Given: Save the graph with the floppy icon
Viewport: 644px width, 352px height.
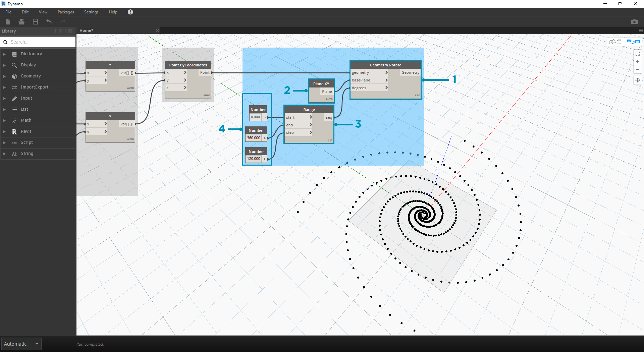Looking at the screenshot, I should [x=35, y=22].
